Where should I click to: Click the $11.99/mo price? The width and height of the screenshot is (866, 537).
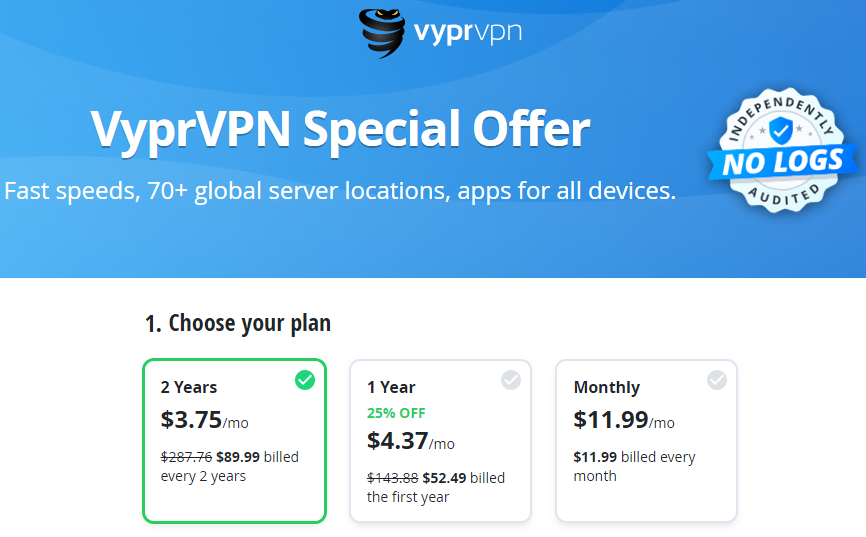(x=624, y=420)
